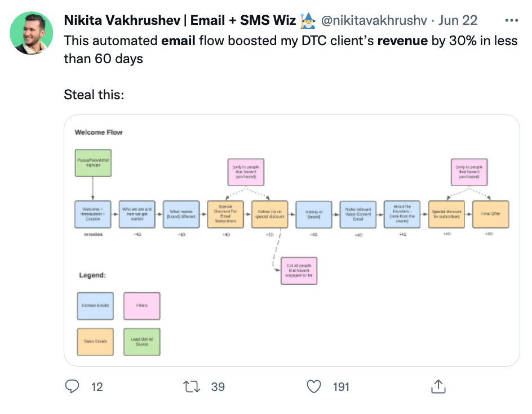Click the green Lead Opt In legend swatch
532x414 pixels.
click(x=142, y=341)
